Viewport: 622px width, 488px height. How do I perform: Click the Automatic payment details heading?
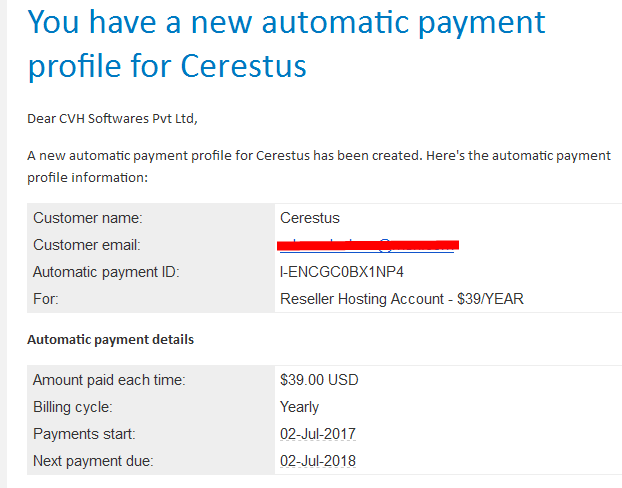[x=110, y=340]
